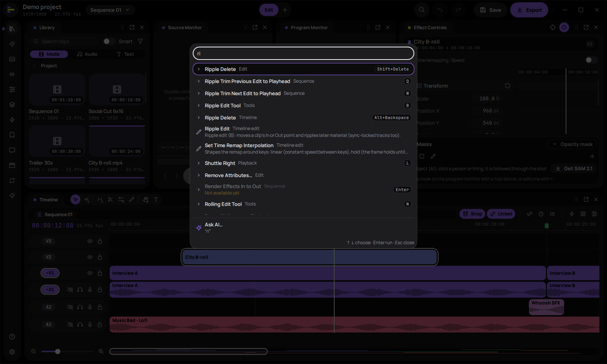Click the undo arrow in top bar
This screenshot has width=607, height=364.
tap(440, 10)
